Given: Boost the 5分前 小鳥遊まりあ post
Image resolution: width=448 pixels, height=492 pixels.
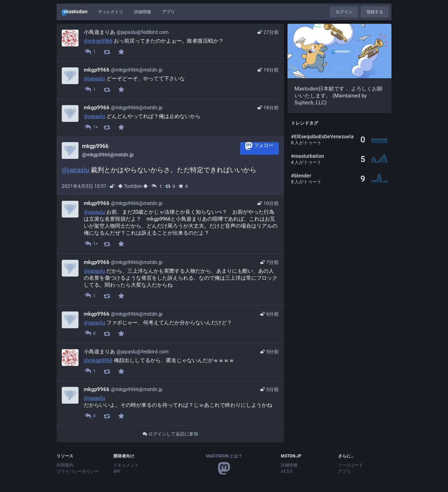Looking at the screenshot, I should (107, 371).
